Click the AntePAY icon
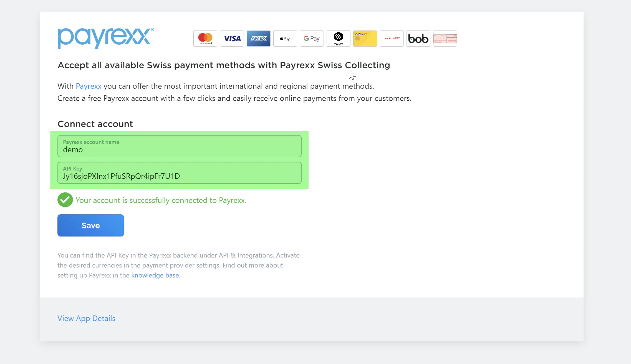 point(392,39)
